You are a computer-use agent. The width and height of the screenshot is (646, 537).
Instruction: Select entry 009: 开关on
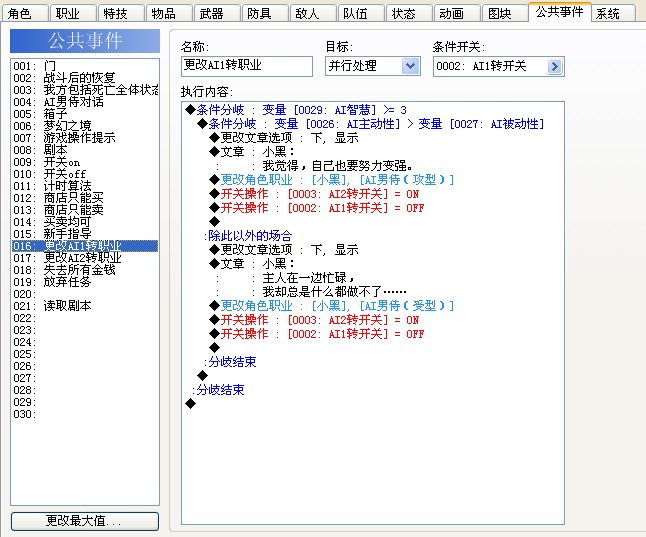click(84, 162)
